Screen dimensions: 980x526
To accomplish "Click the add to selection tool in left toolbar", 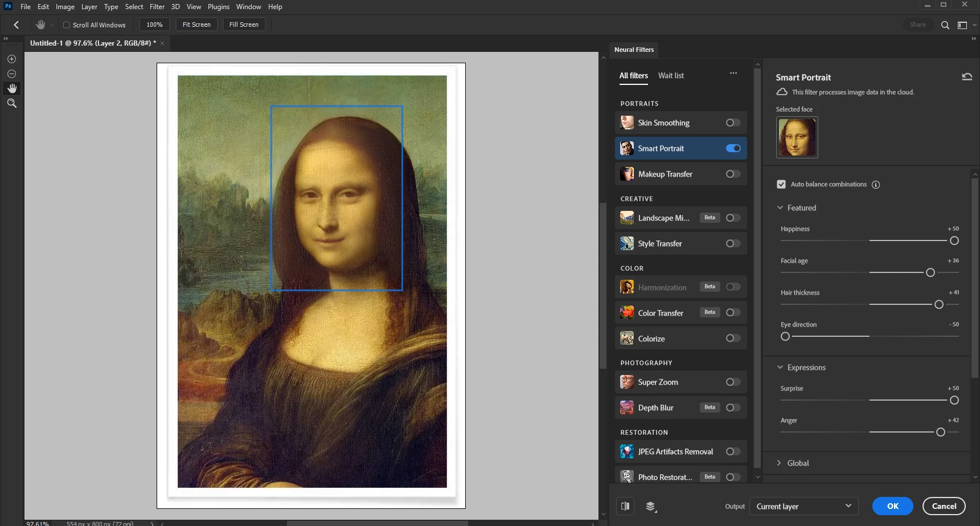I will 11,59.
